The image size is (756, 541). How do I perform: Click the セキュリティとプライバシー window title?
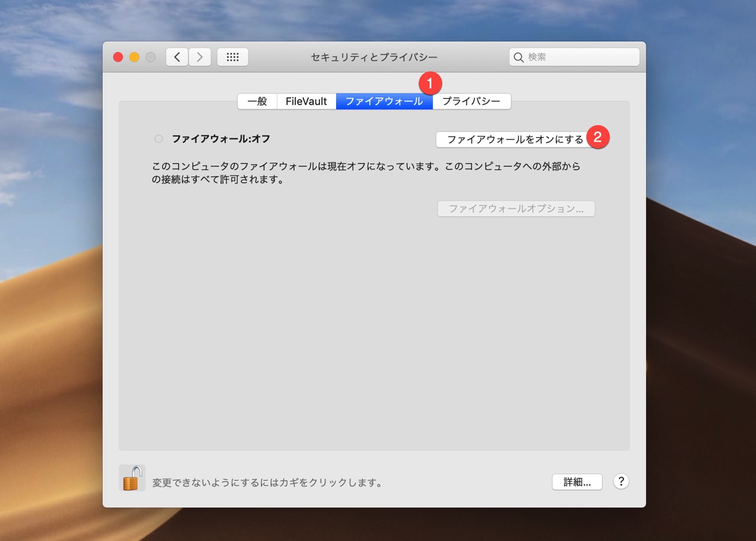point(374,57)
